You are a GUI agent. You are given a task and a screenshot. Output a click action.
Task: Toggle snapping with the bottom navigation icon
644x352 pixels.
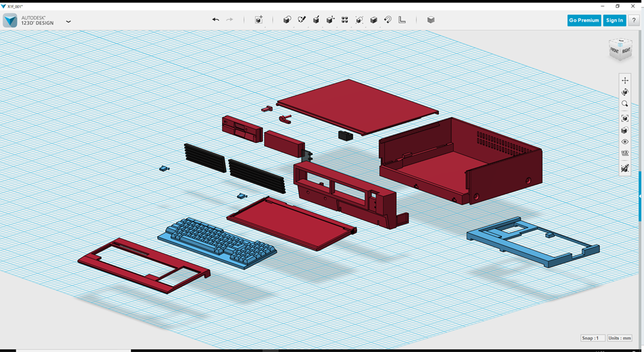(x=625, y=168)
